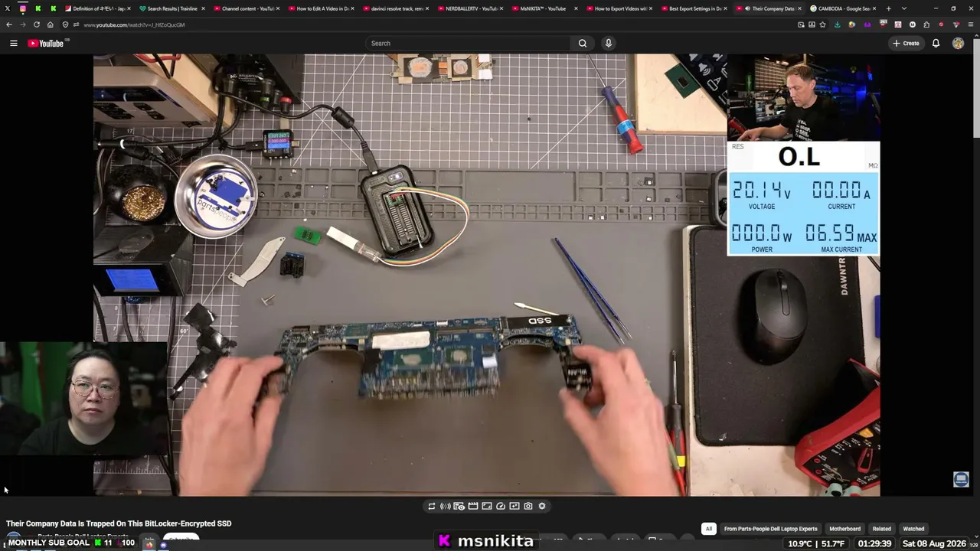The width and height of the screenshot is (980, 551).
Task: Switch to the NERDBALLERTV YouTube tab
Action: (x=470, y=8)
